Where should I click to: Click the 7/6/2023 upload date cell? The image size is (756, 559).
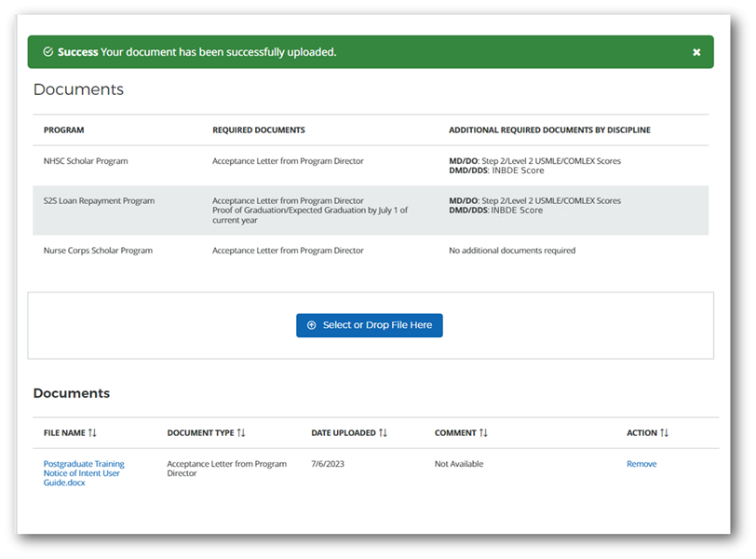click(327, 464)
